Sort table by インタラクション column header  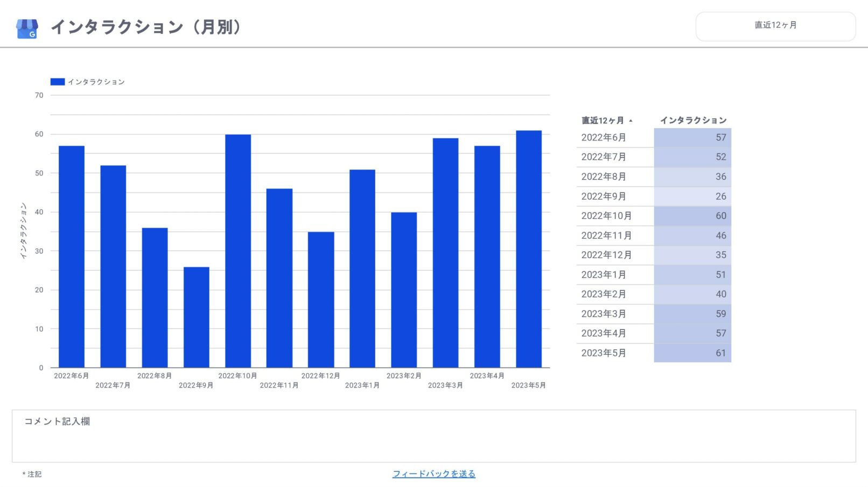(x=693, y=121)
